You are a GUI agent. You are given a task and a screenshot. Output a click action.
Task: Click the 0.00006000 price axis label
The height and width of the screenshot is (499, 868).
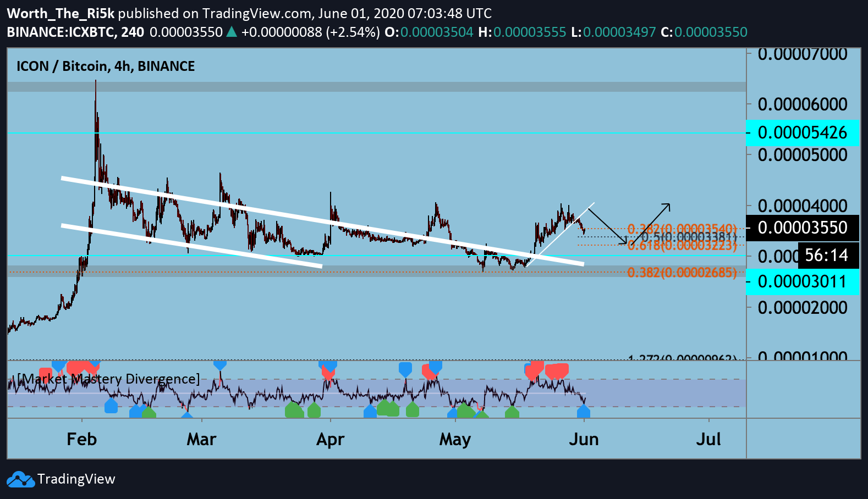803,104
